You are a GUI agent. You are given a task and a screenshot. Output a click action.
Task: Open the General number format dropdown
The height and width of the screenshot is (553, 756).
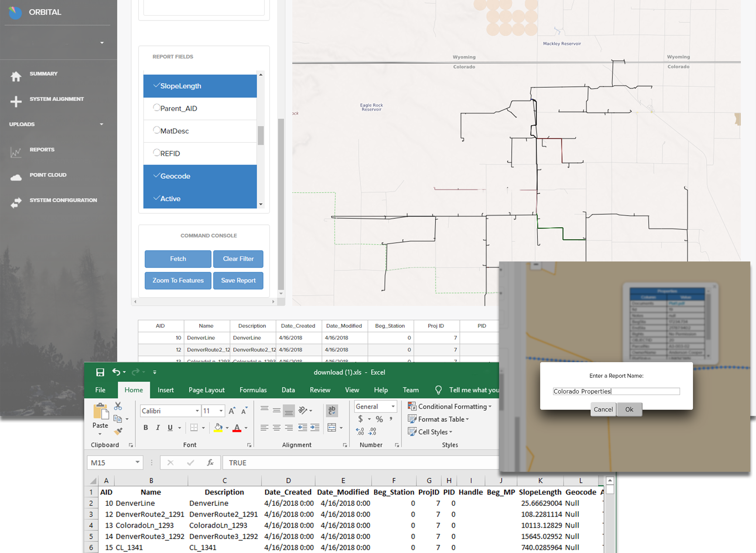click(x=393, y=406)
